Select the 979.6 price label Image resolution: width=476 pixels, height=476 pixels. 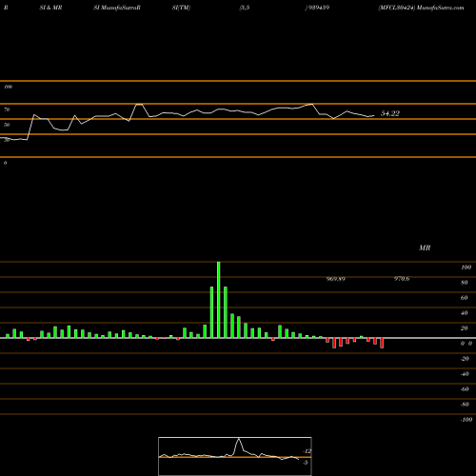click(x=402, y=279)
